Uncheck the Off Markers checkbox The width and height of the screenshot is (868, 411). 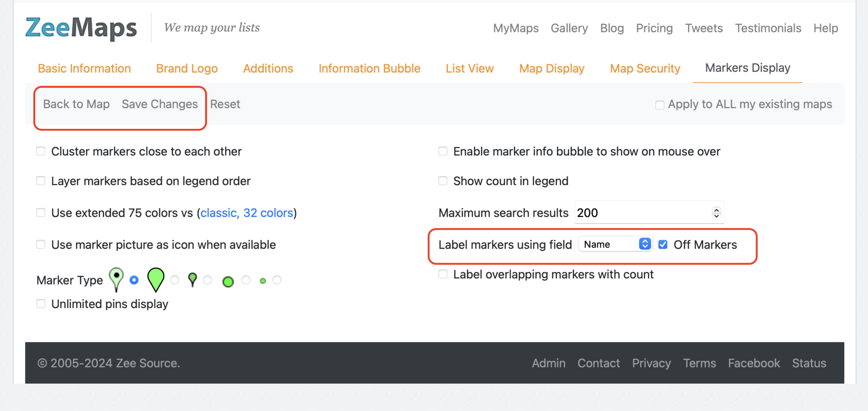(663, 244)
